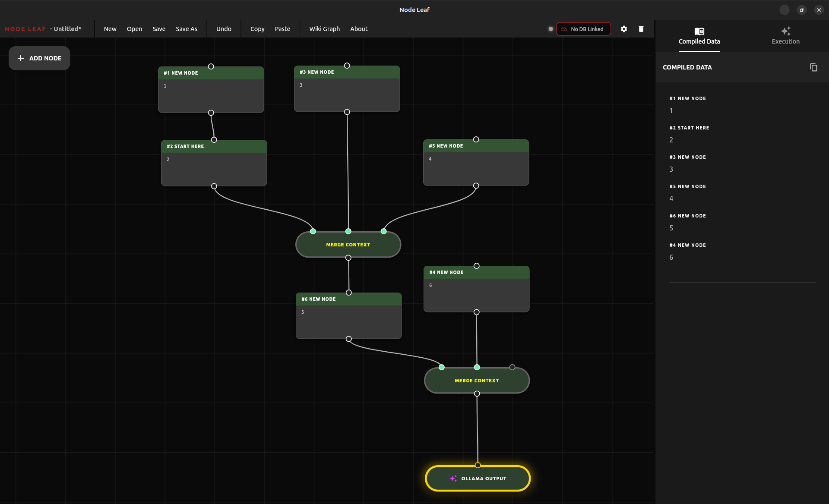Click the top port of #5 New Node
829x504 pixels.
(x=476, y=139)
